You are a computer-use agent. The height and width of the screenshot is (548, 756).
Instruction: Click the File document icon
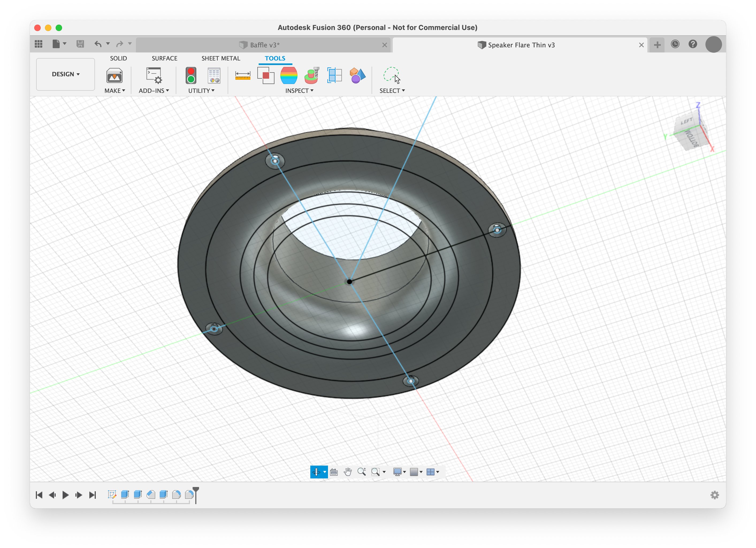pyautogui.click(x=56, y=44)
